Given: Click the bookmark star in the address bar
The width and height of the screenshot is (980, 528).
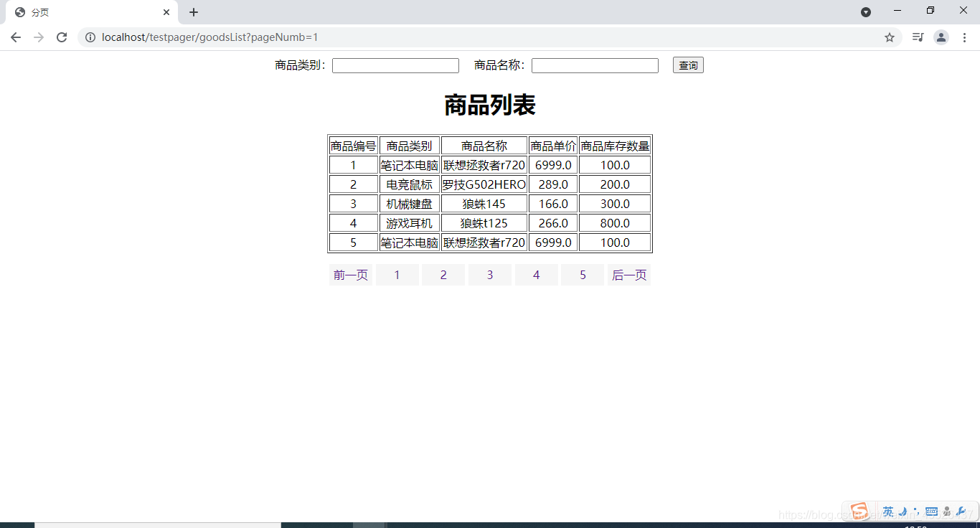Looking at the screenshot, I should point(890,37).
